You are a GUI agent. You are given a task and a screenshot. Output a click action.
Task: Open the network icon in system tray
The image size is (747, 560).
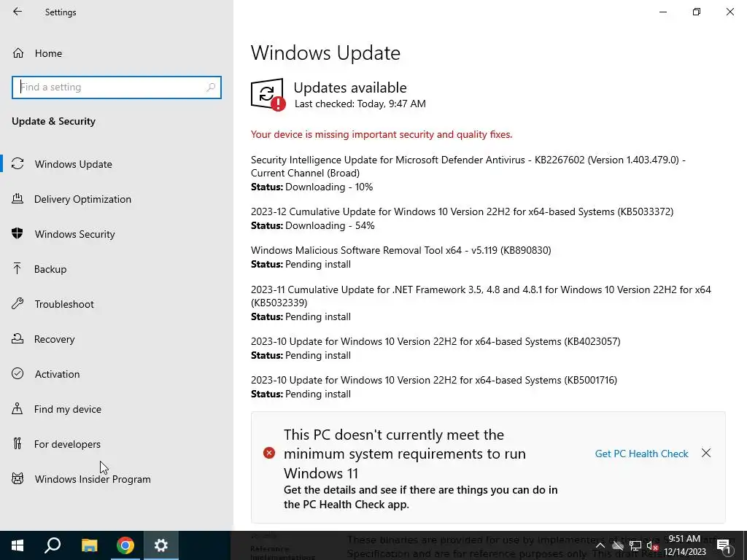click(635, 545)
